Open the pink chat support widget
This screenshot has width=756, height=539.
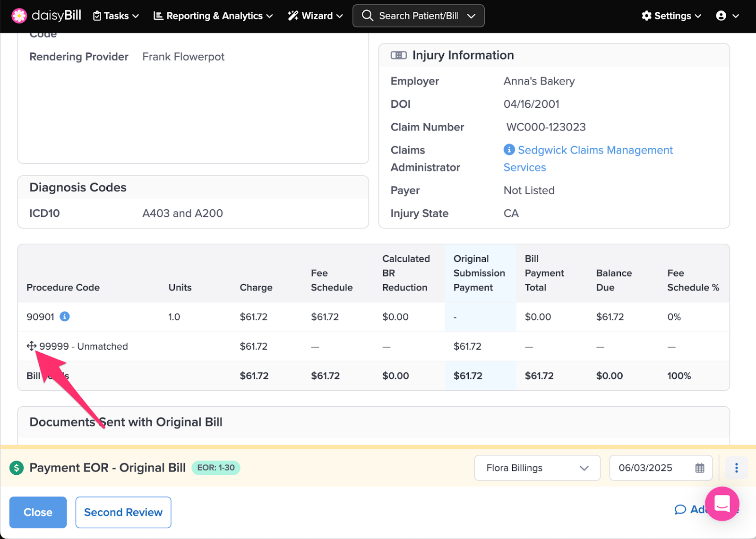[722, 504]
